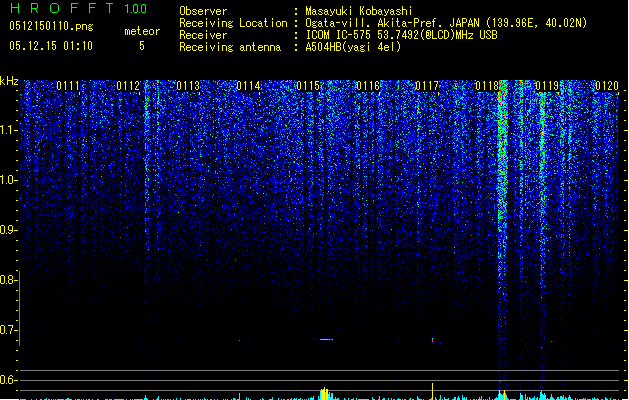
Task: Click the 0120 time marker
Action: (607, 86)
